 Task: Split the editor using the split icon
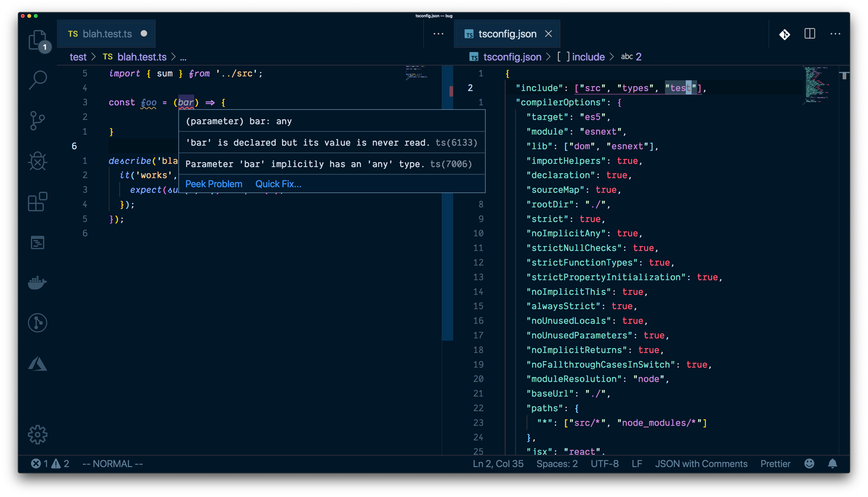[x=810, y=34]
